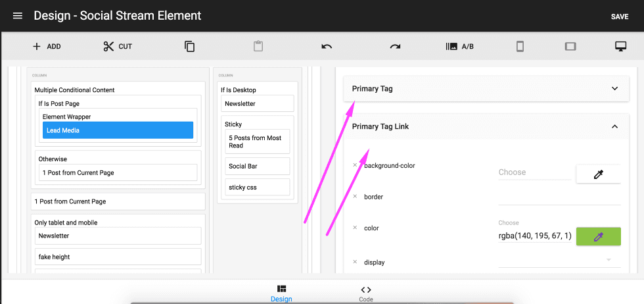
Task: Collapse the Primary Tag Link section
Action: [614, 126]
